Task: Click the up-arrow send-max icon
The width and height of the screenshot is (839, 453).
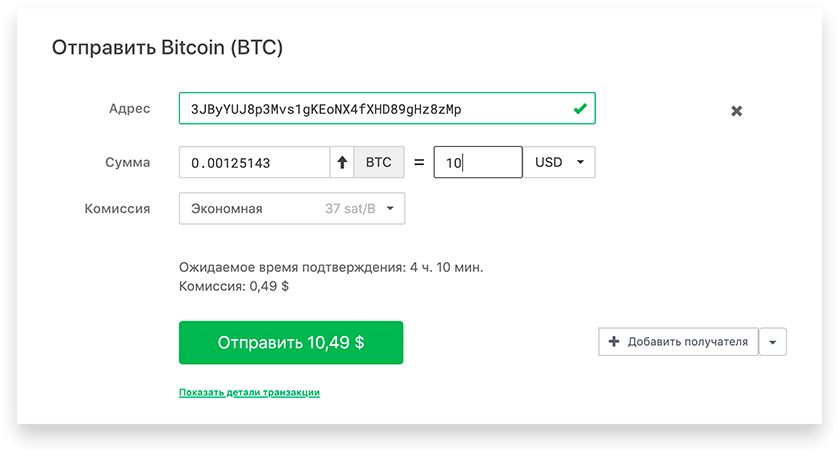Action: 342,162
